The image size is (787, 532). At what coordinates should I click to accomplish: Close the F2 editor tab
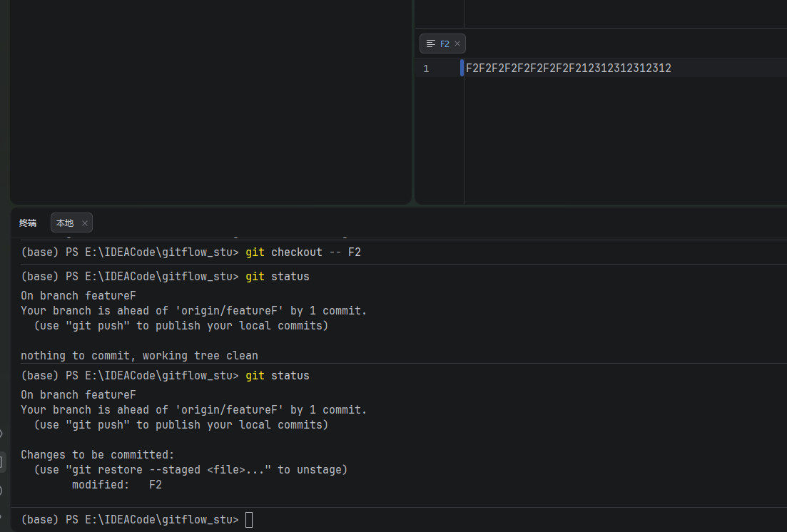[457, 44]
